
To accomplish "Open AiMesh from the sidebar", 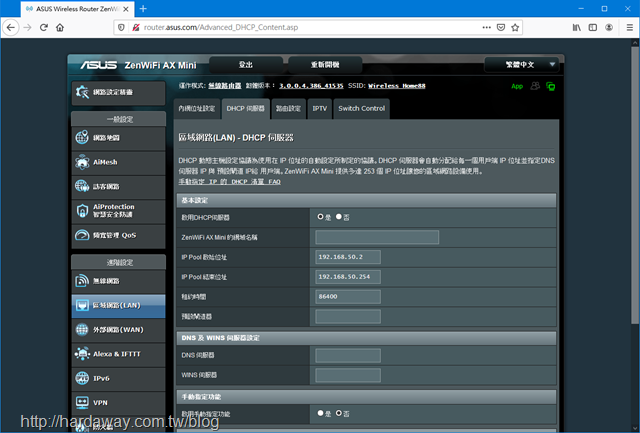I will pyautogui.click(x=118, y=162).
